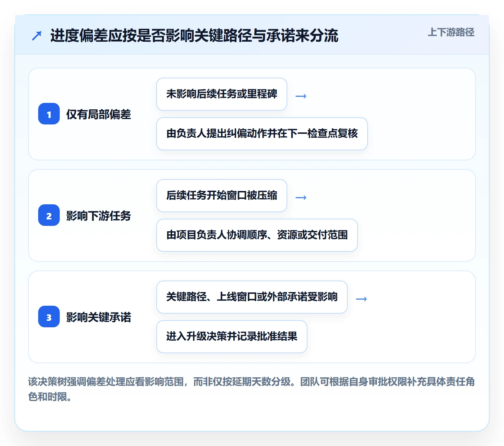Click the number 1 badge
This screenshot has width=504, height=446.
[49, 114]
